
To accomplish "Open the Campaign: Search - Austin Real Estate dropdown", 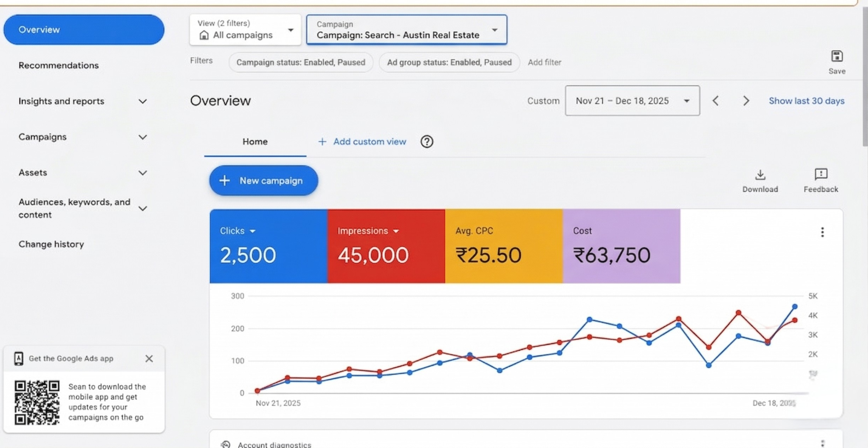I will point(494,30).
